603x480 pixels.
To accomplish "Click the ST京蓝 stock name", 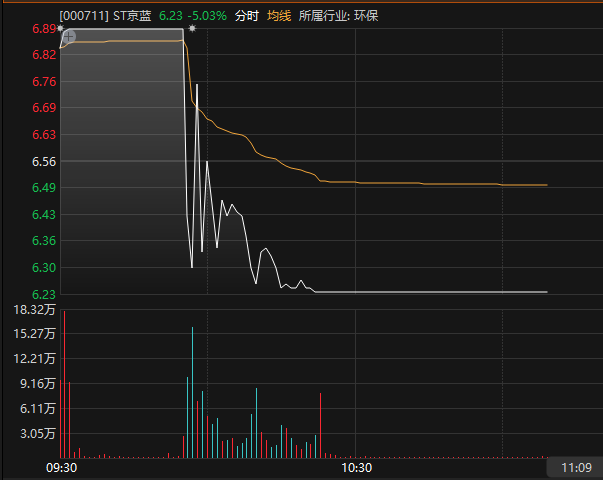I will coord(132,16).
